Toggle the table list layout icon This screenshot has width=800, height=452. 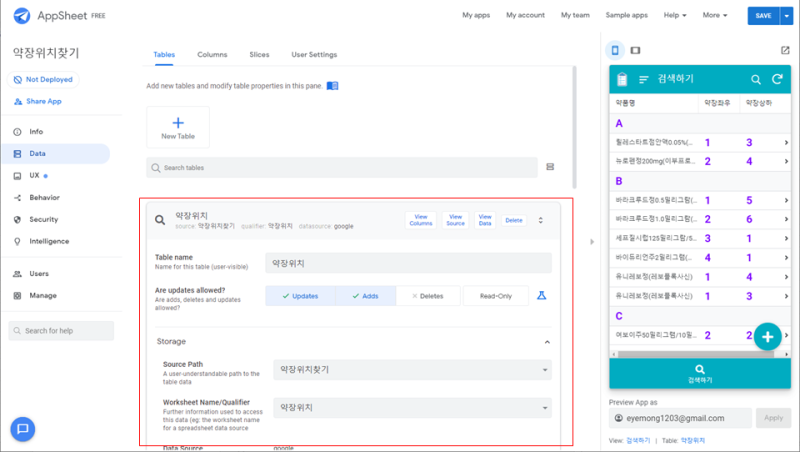click(x=550, y=167)
